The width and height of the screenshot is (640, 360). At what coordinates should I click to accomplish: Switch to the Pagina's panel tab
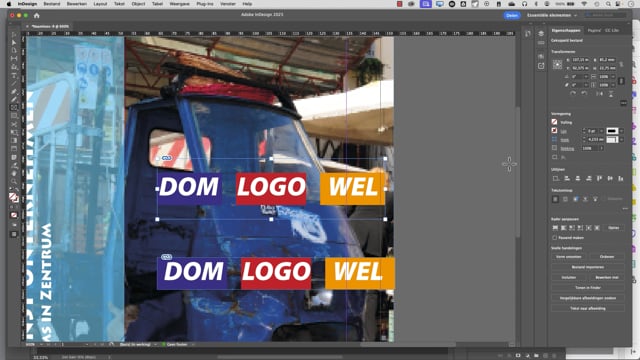coord(594,31)
